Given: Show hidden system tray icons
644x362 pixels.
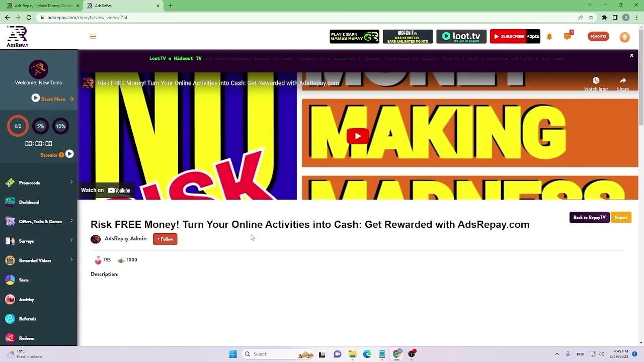Looking at the screenshot, I should click(x=557, y=354).
